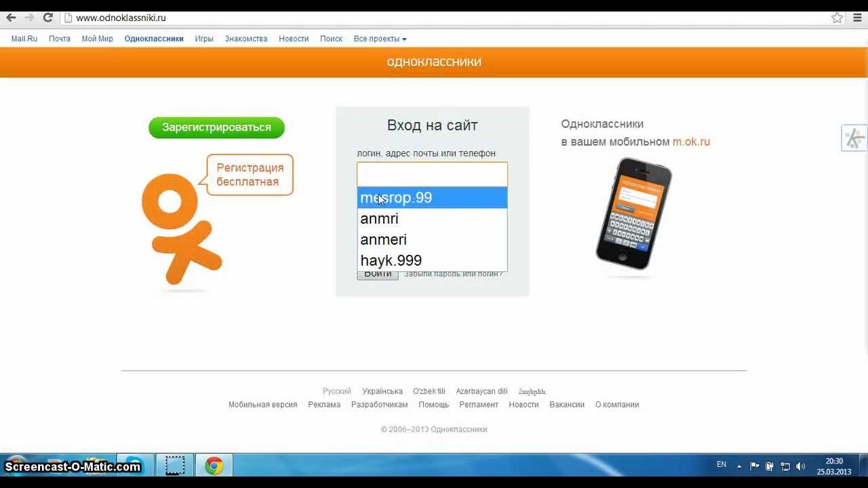This screenshot has height=488, width=868.
Task: Switch language to Русский
Action: (x=337, y=391)
